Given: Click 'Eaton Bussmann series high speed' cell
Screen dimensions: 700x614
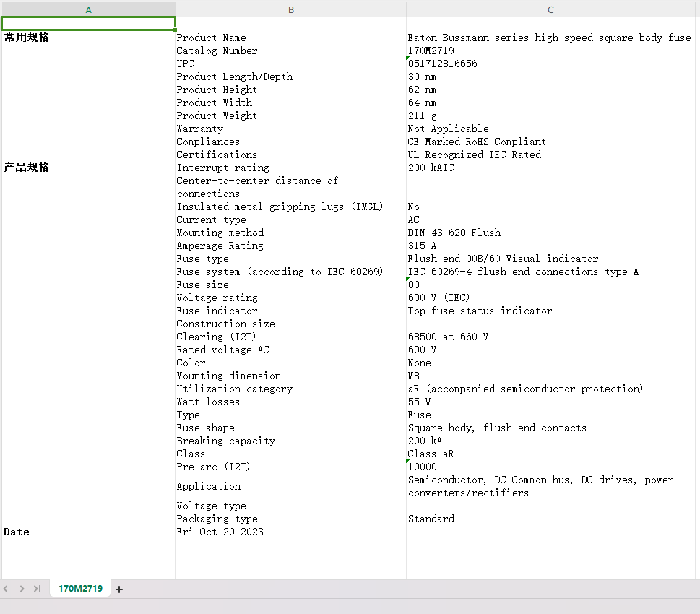Looking at the screenshot, I should click(x=551, y=37).
